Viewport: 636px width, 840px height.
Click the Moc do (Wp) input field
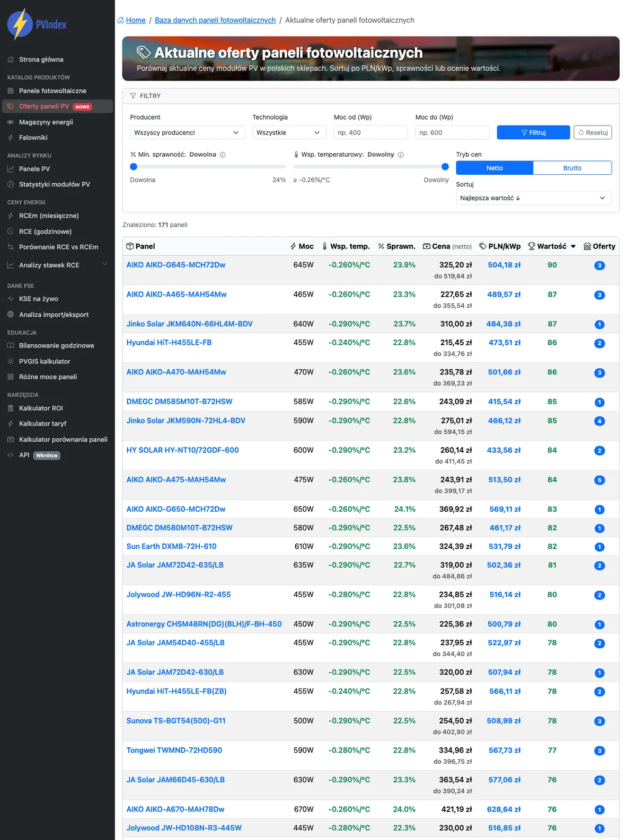[x=452, y=132]
